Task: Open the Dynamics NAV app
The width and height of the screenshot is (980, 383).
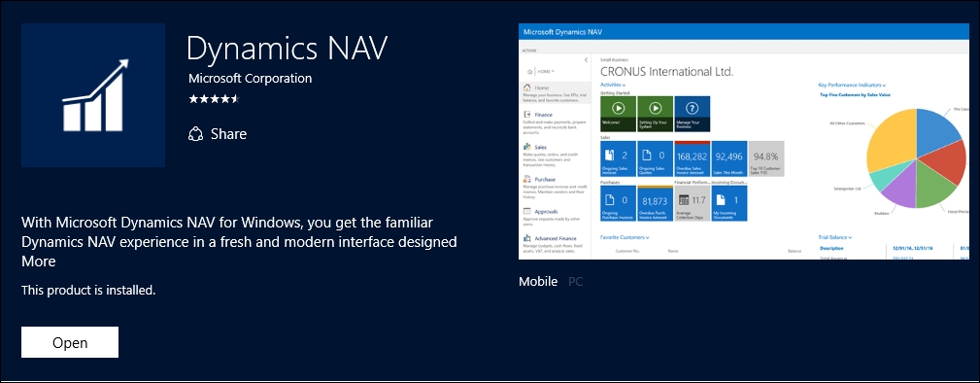Action: coord(70,342)
